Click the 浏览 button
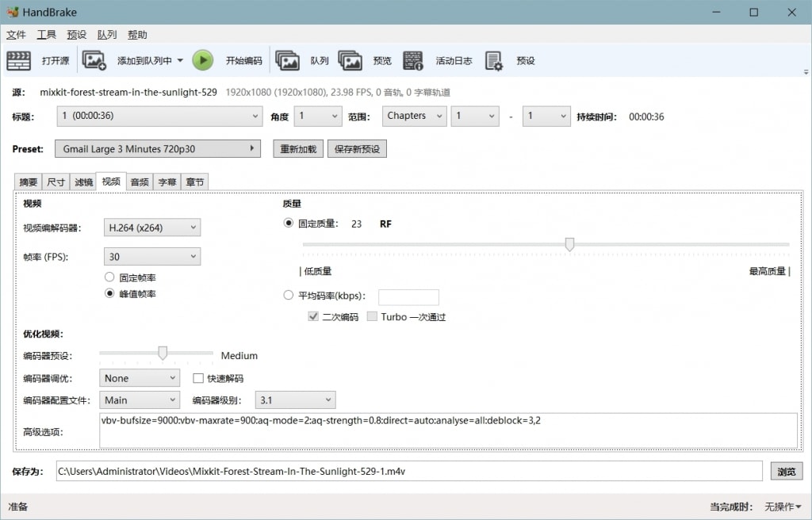The width and height of the screenshot is (812, 520). click(787, 472)
